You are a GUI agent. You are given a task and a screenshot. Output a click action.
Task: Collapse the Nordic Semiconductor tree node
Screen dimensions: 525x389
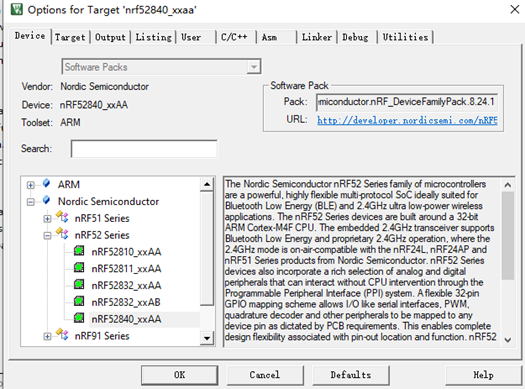(x=30, y=202)
